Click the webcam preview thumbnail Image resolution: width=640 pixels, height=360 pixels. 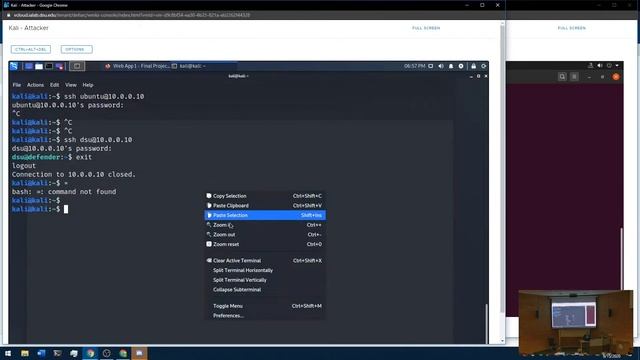[x=576, y=322]
